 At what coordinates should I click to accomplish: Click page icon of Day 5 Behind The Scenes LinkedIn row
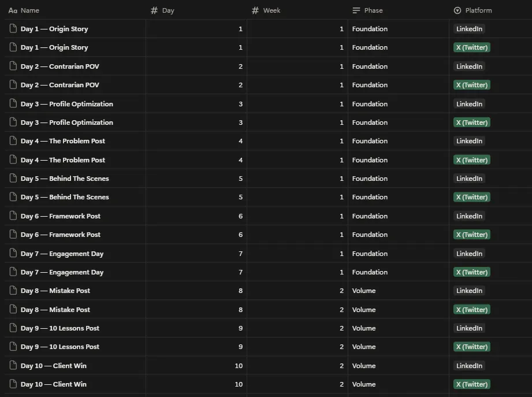[x=13, y=178]
